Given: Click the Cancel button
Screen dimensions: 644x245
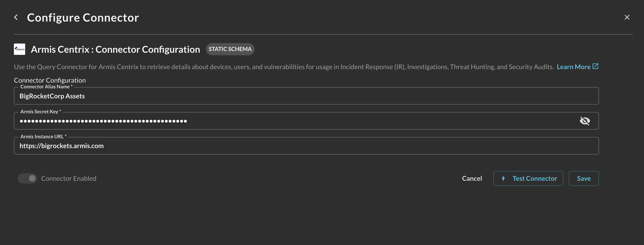Looking at the screenshot, I should 472,178.
